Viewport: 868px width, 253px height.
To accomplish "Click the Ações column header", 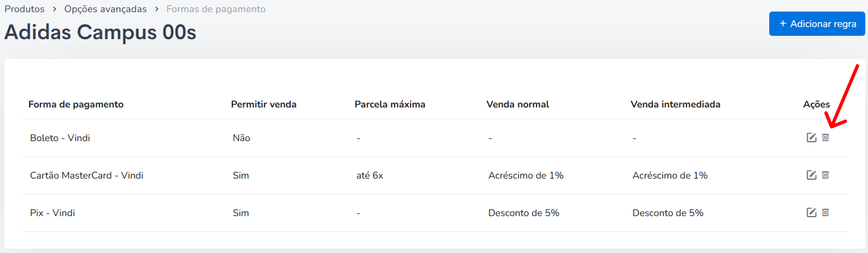I will (x=816, y=104).
